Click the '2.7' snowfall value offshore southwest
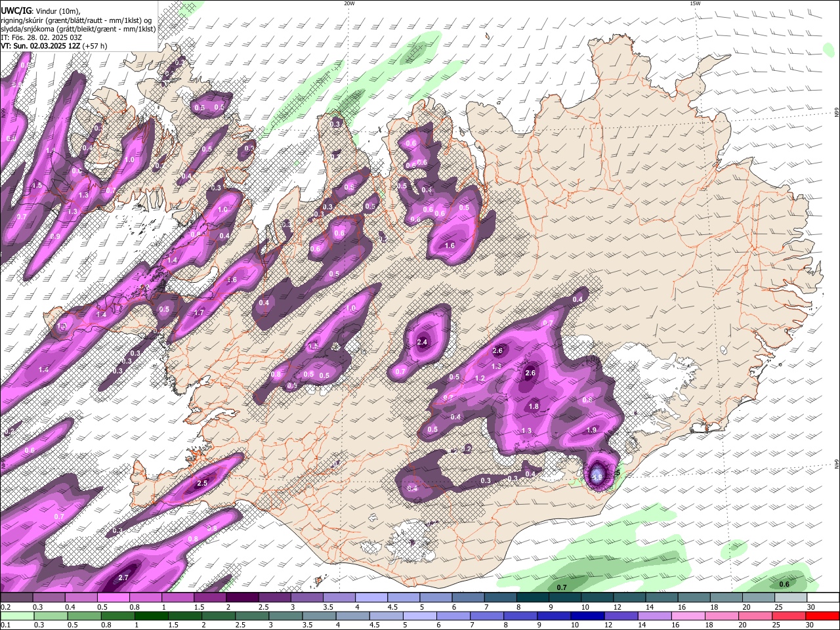 [x=123, y=577]
